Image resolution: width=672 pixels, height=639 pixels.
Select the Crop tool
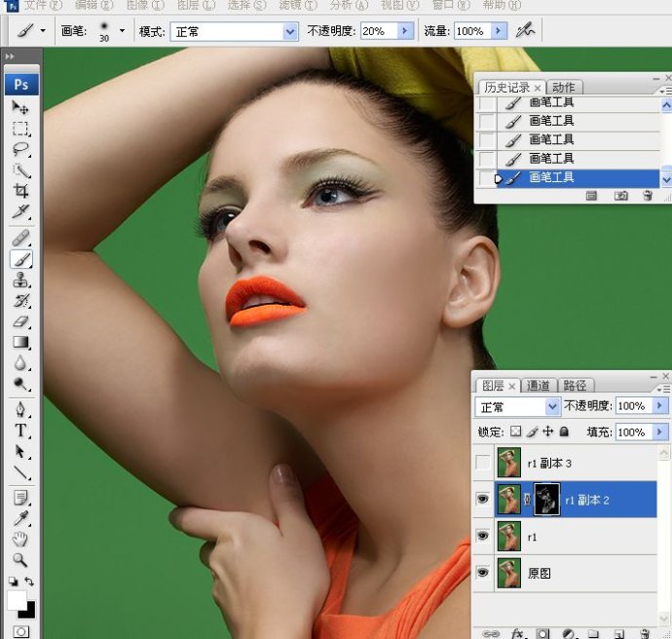(x=20, y=191)
